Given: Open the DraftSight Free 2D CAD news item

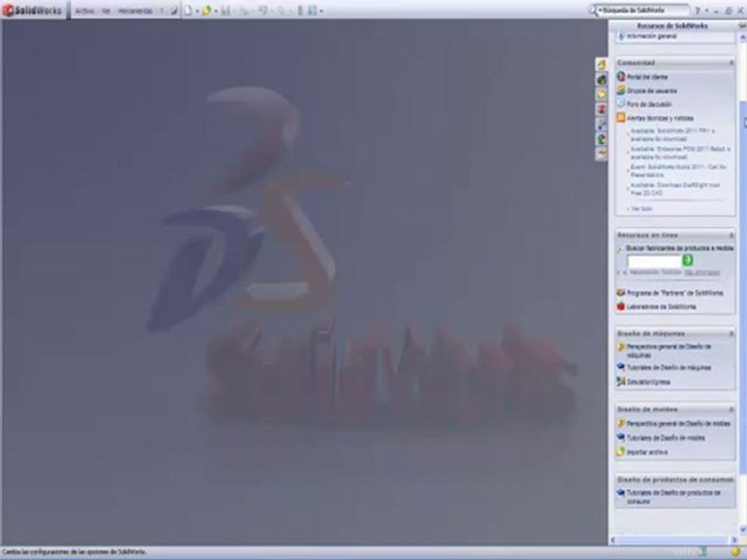Looking at the screenshot, I should coord(675,189).
